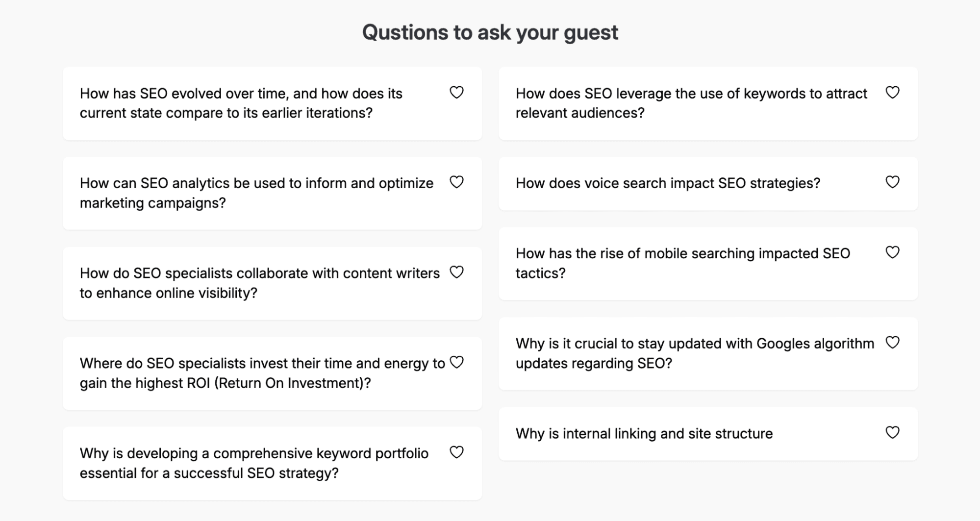This screenshot has height=521, width=980.
Task: Click the Return On Investment question text
Action: [262, 373]
